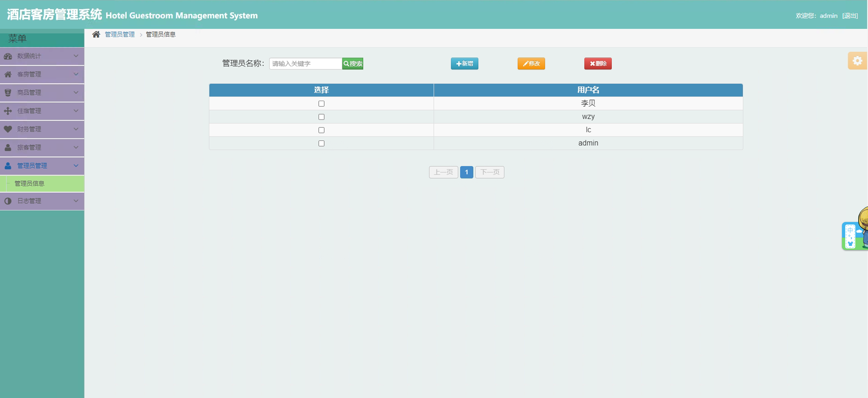Screen dimensions: 868x398
Task: Open the 数据统计 menu item
Action: click(x=29, y=56)
